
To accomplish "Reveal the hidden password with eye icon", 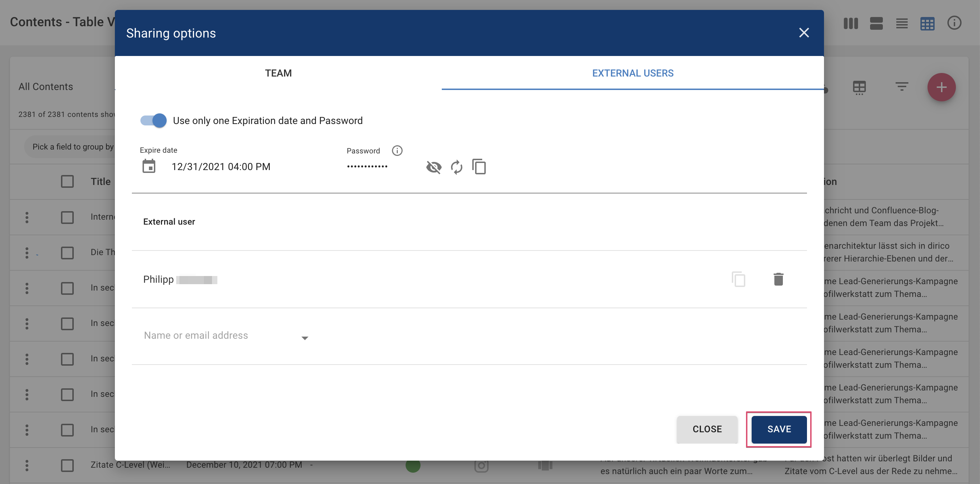I will tap(433, 167).
